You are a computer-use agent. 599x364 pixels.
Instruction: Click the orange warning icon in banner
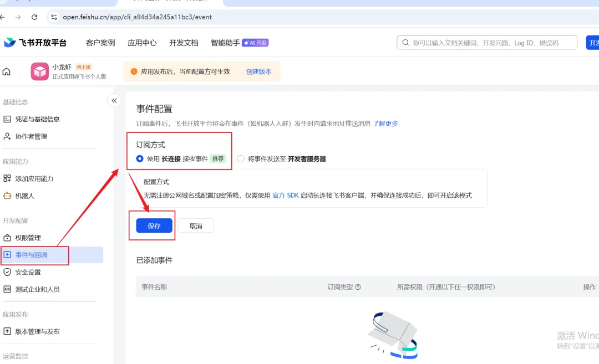[134, 71]
